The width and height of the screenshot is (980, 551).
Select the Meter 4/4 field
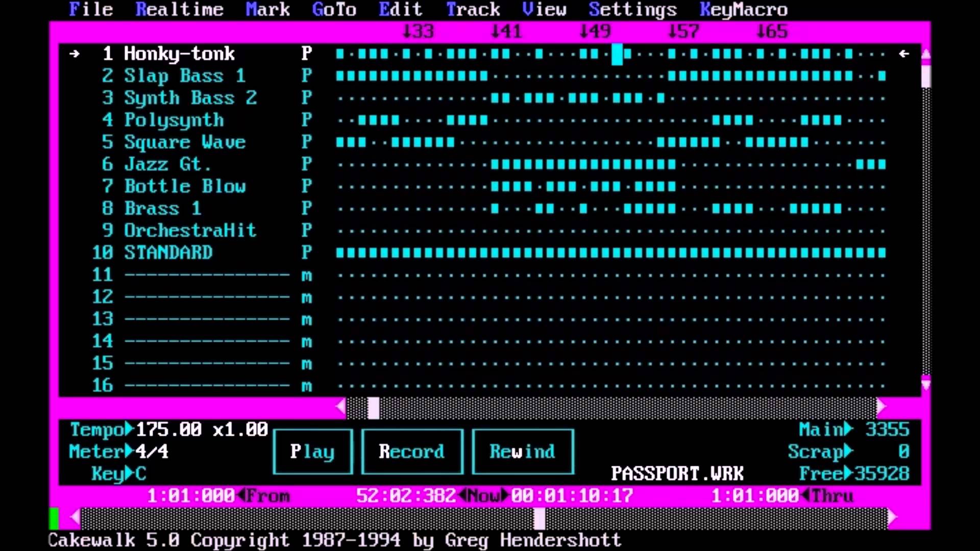point(152,452)
